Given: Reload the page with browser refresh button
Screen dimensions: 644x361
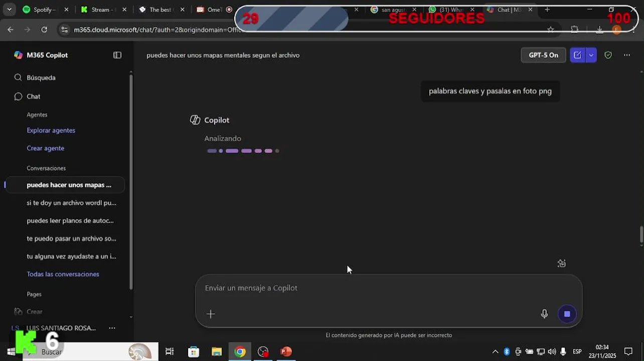Looking at the screenshot, I should [44, 30].
